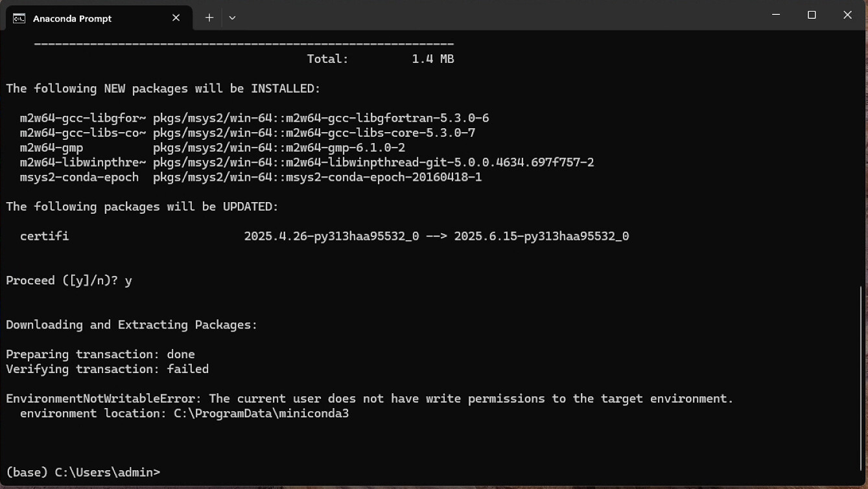Maximize the terminal window
This screenshot has width=868, height=489.
pos(812,15)
